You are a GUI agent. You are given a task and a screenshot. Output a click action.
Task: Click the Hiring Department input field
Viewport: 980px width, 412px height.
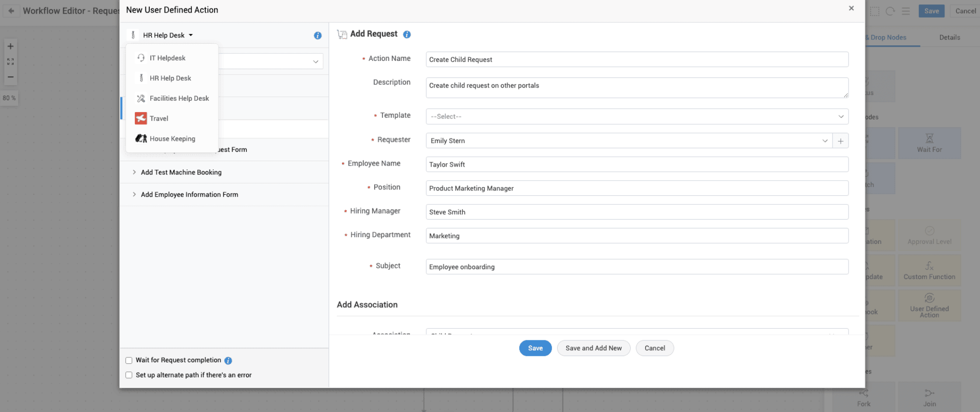[637, 236]
